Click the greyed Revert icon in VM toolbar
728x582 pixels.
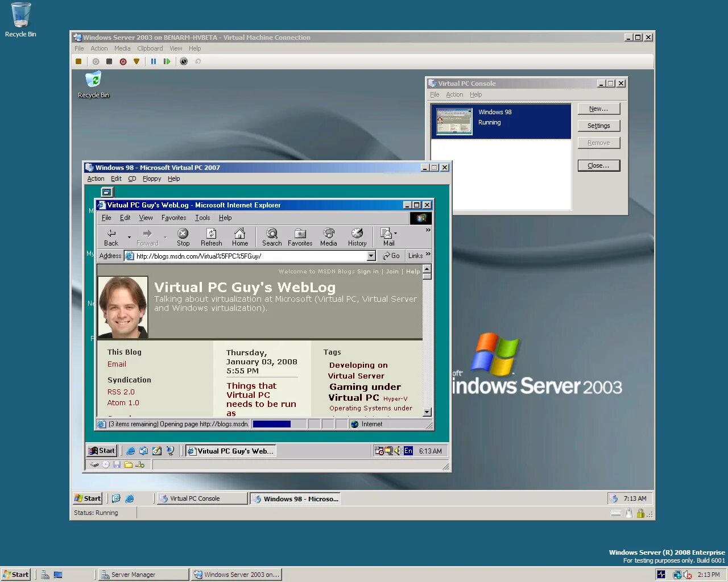click(x=198, y=61)
